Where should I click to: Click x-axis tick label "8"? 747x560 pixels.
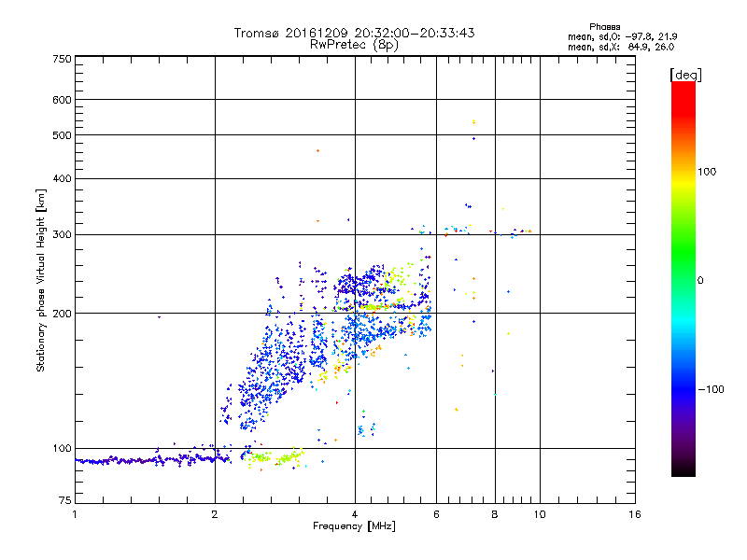[495, 514]
